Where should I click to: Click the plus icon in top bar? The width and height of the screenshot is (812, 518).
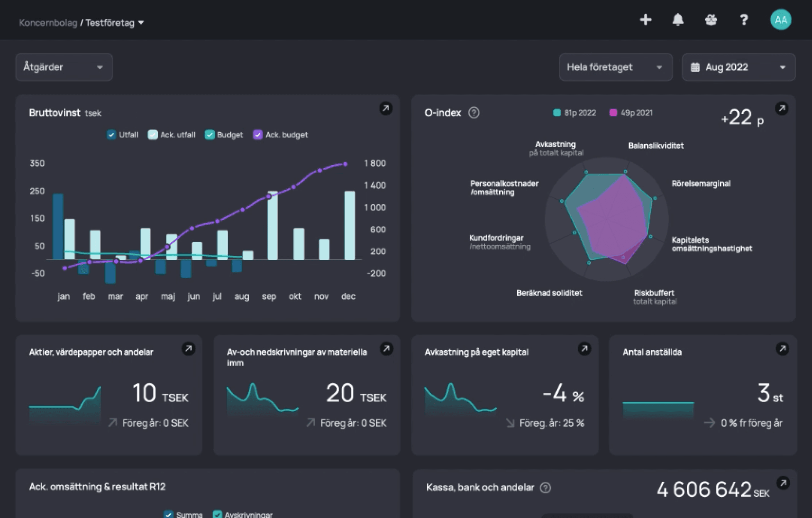click(645, 20)
